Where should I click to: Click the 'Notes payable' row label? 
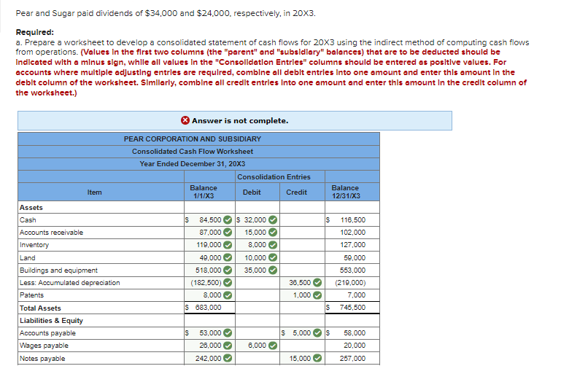(42, 358)
